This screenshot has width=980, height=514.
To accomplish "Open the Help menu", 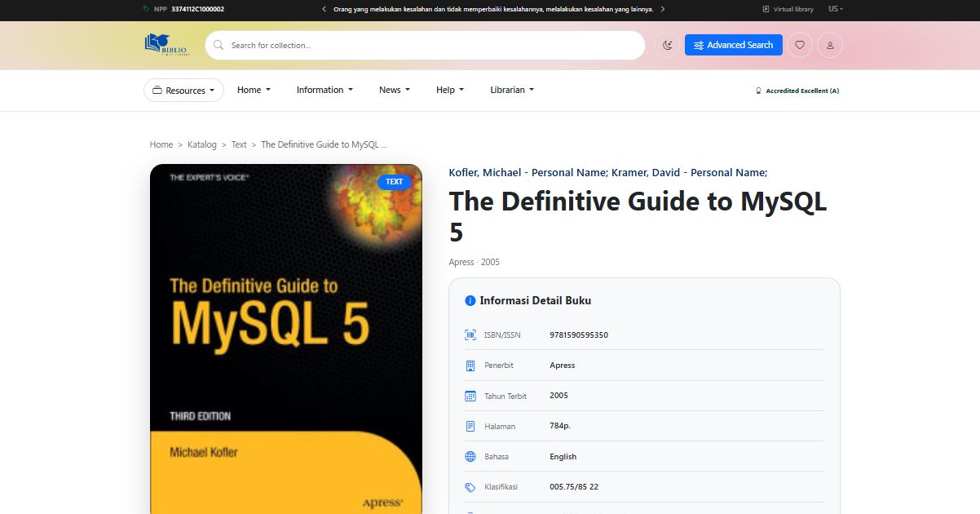I will [450, 90].
